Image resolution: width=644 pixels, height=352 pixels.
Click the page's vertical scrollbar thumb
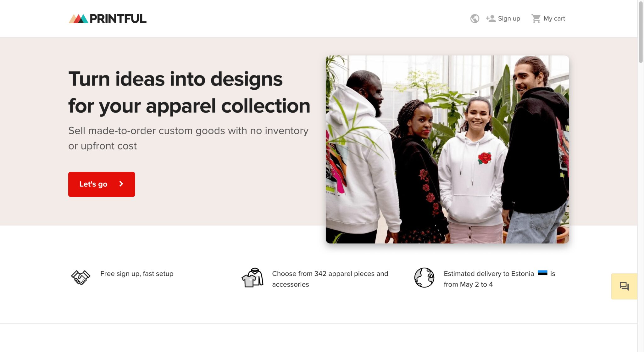[641, 31]
